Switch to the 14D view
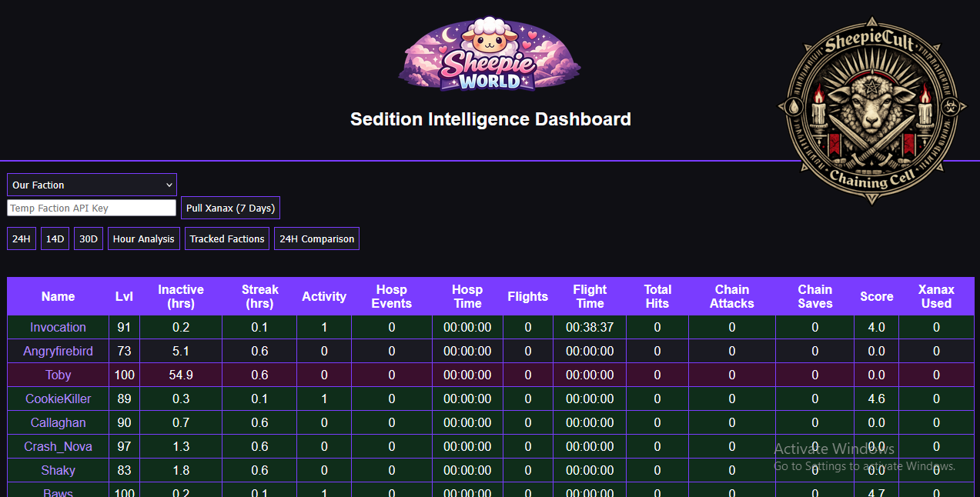The height and width of the screenshot is (497, 980). click(55, 238)
